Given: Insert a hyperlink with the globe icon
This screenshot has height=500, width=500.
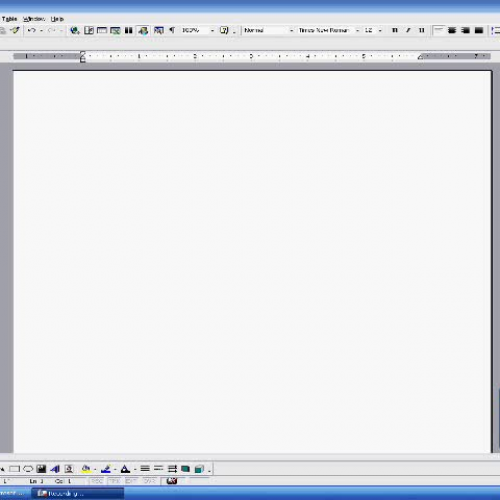Looking at the screenshot, I should coord(75,30).
